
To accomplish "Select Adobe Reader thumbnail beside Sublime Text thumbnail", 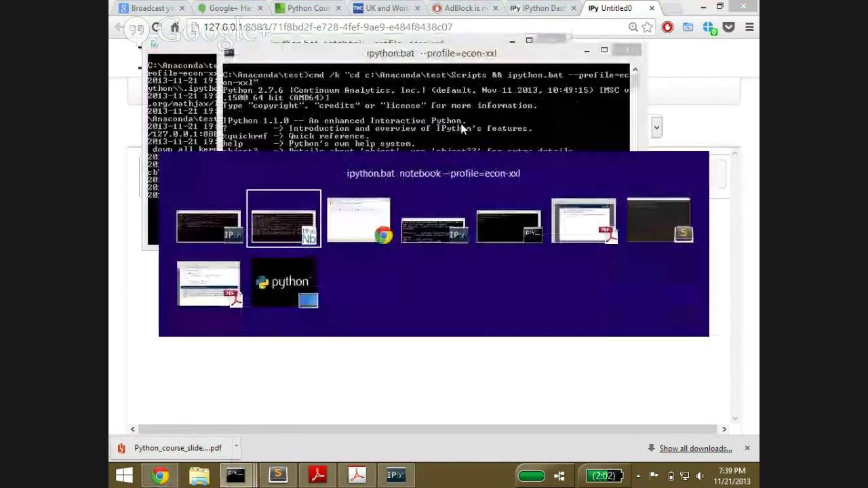I will pos(584,220).
